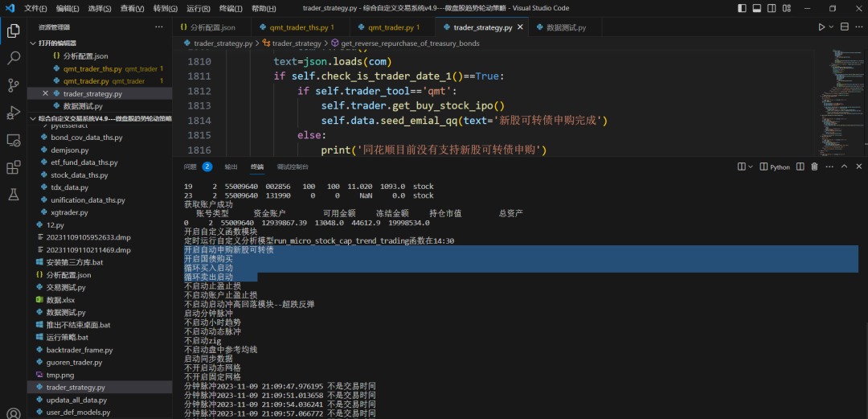
Task: Open Remote Explorer view in activity bar
Action: pos(14,140)
